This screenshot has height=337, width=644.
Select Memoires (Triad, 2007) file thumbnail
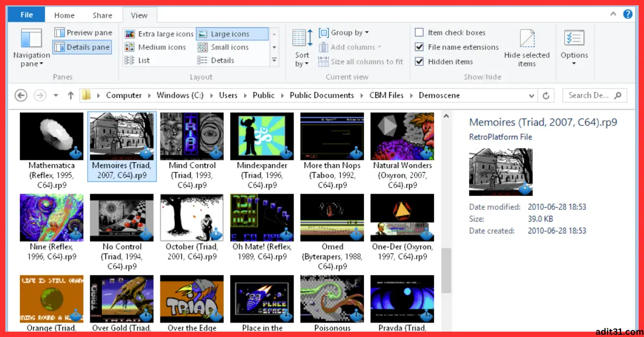(x=122, y=136)
